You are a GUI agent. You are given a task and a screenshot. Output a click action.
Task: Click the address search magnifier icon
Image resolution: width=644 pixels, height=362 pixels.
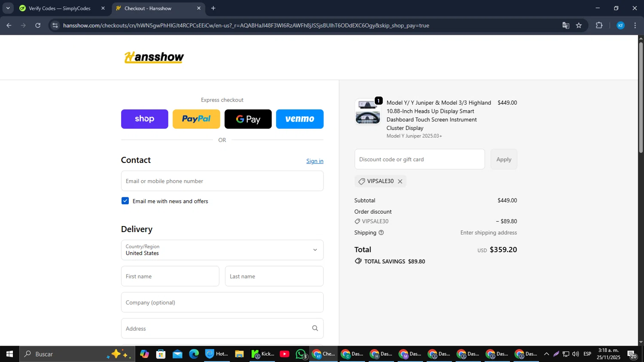click(315, 329)
